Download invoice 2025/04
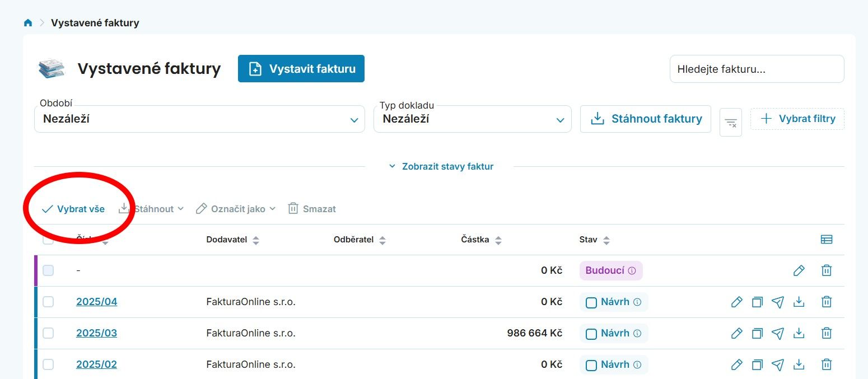This screenshot has width=868, height=379. (x=799, y=302)
